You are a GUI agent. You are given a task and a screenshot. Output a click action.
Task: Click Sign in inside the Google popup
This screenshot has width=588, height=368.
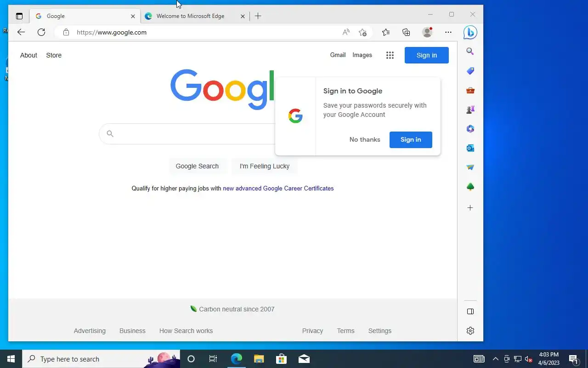(411, 140)
